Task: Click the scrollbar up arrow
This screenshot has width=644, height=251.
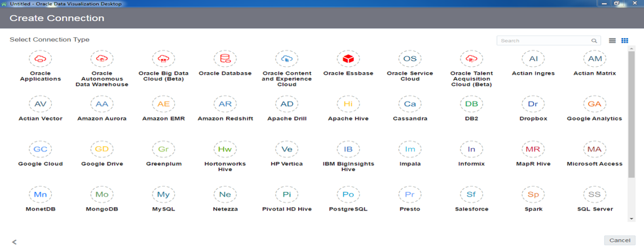Action: 632,48
